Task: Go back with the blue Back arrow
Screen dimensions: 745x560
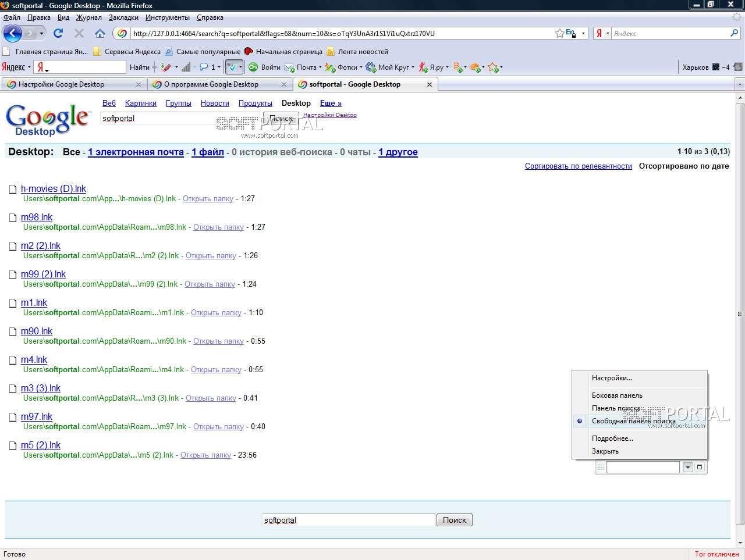Action: pos(12,33)
